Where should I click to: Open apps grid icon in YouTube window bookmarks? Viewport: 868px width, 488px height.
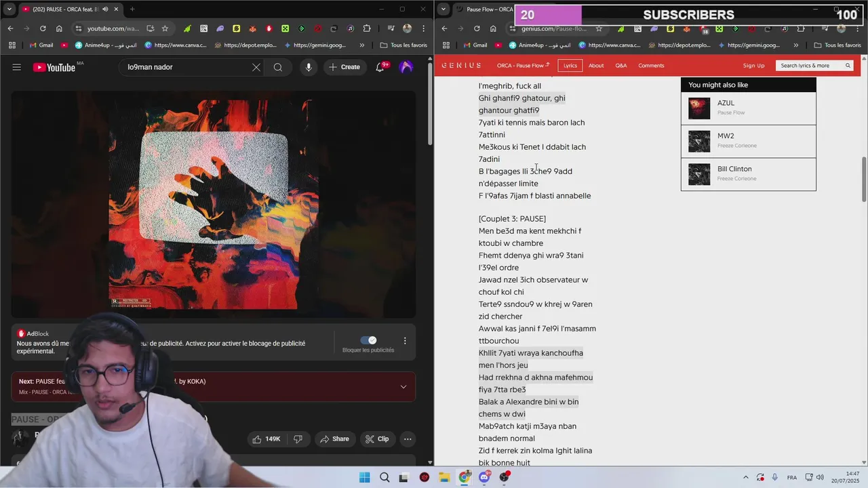pyautogui.click(x=12, y=45)
